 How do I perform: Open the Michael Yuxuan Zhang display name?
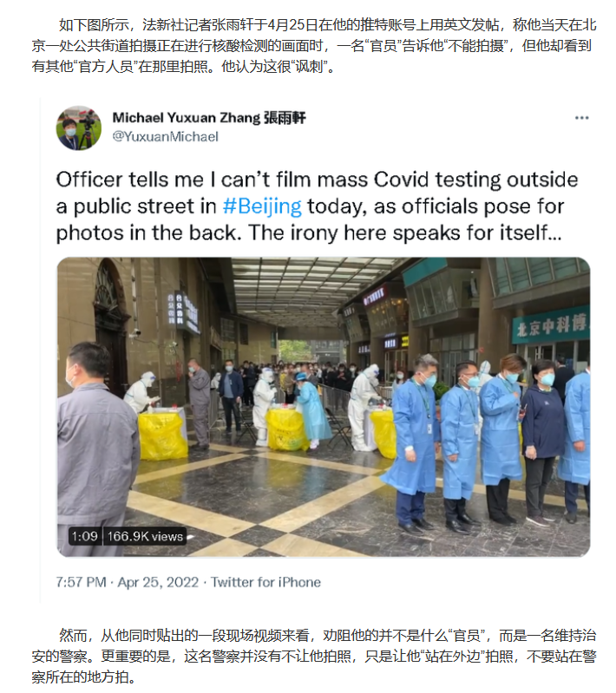point(186,118)
